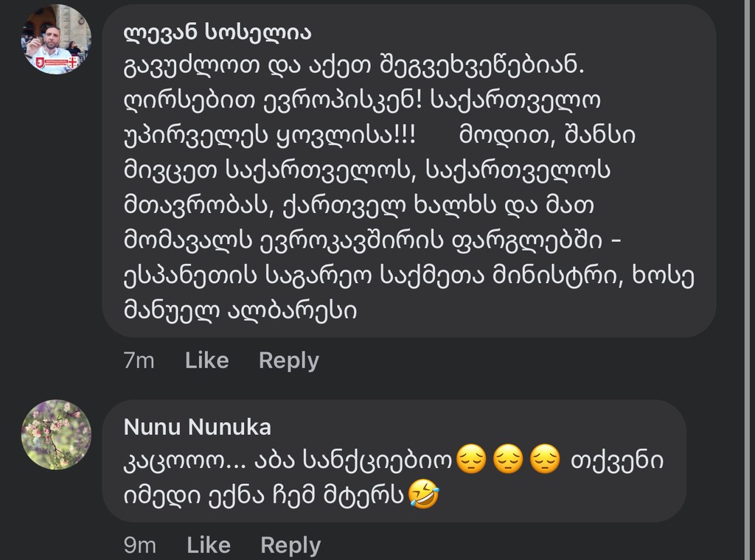Click the phrase 'იმედი ექნა ჩემ მტერს'
Image resolution: width=755 pixels, height=560 pixels.
coord(264,496)
